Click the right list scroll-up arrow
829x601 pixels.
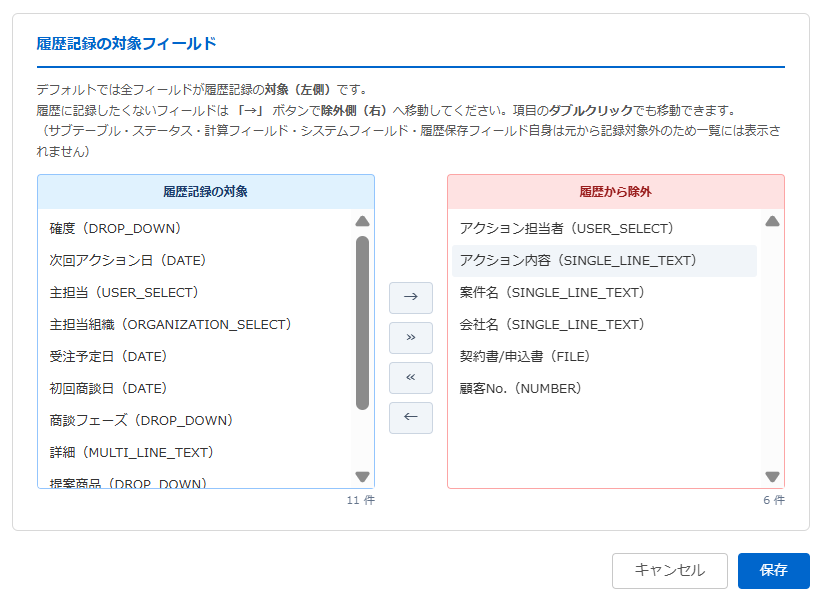pos(772,221)
